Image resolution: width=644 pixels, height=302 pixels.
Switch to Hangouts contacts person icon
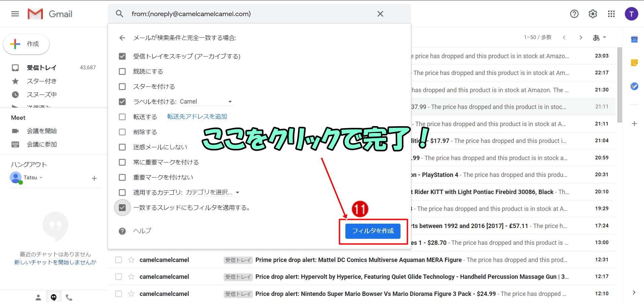click(38, 297)
